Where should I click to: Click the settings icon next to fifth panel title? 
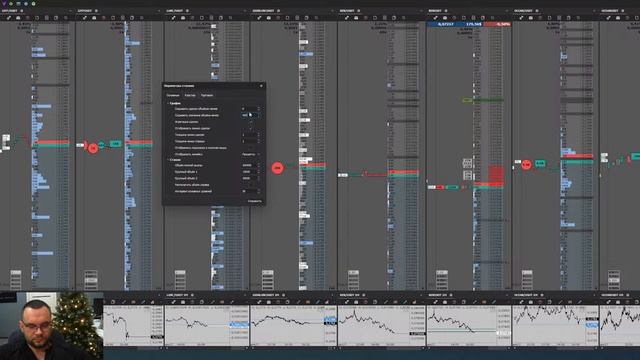359,11
